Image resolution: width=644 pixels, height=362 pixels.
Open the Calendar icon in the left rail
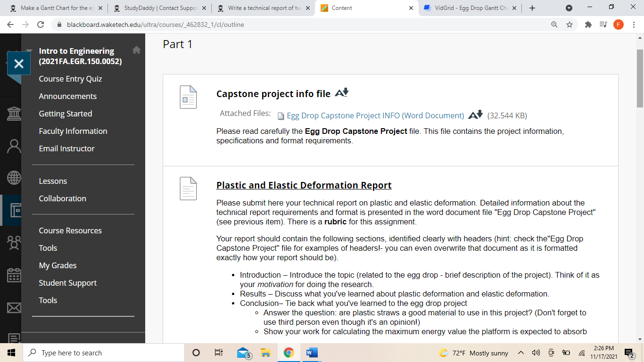[x=14, y=275]
